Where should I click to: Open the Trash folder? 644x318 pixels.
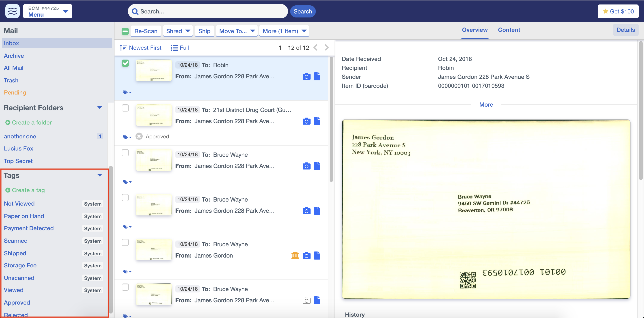(11, 80)
